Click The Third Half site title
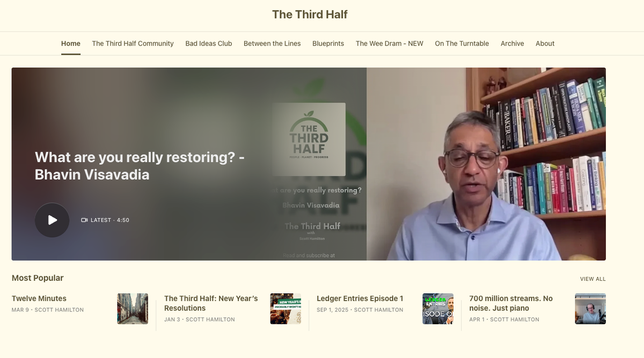This screenshot has width=644, height=358. pyautogui.click(x=310, y=14)
